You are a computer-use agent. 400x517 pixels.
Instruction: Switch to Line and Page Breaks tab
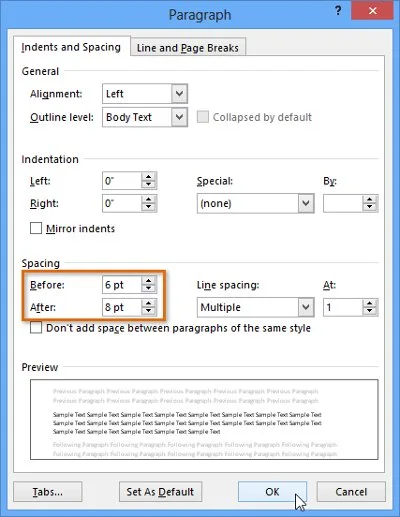pyautogui.click(x=188, y=48)
